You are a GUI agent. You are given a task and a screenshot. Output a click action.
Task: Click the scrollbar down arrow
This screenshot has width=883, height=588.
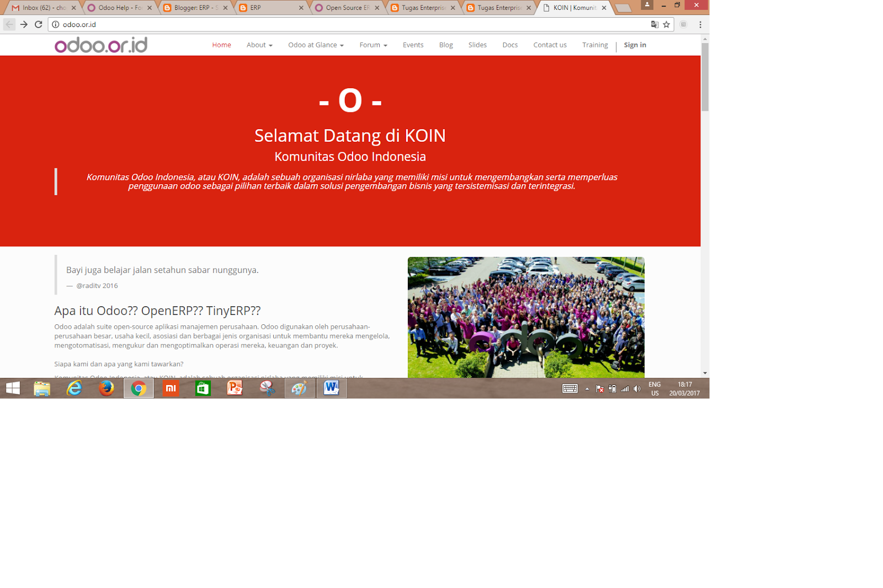coord(705,373)
